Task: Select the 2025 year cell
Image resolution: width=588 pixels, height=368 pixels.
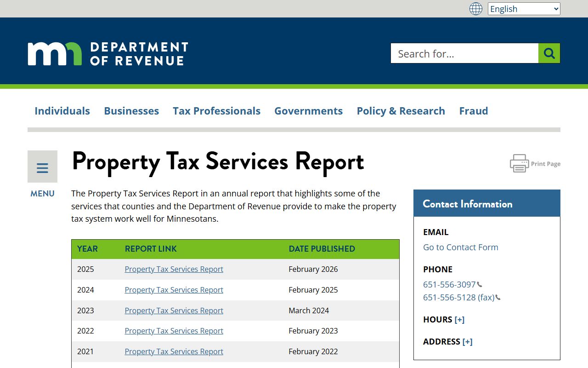Action: pyautogui.click(x=85, y=269)
